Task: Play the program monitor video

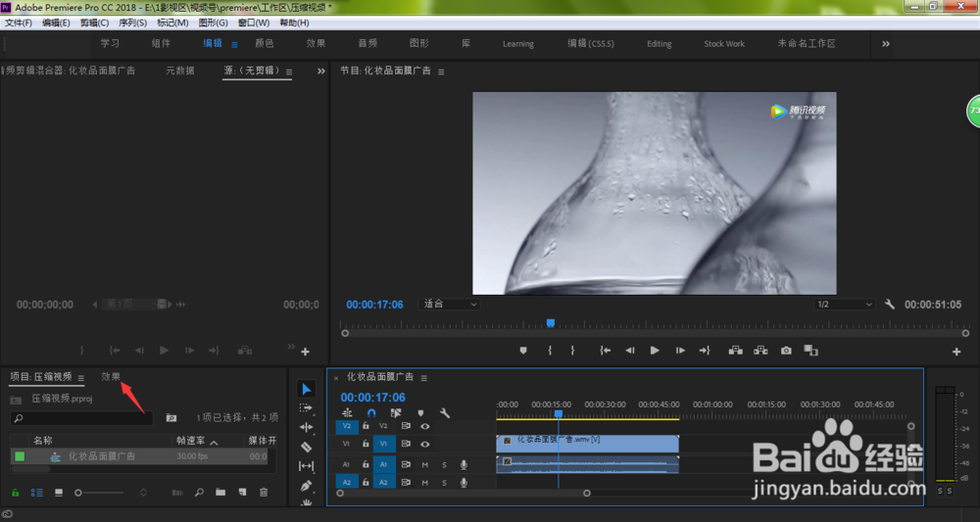Action: (655, 351)
